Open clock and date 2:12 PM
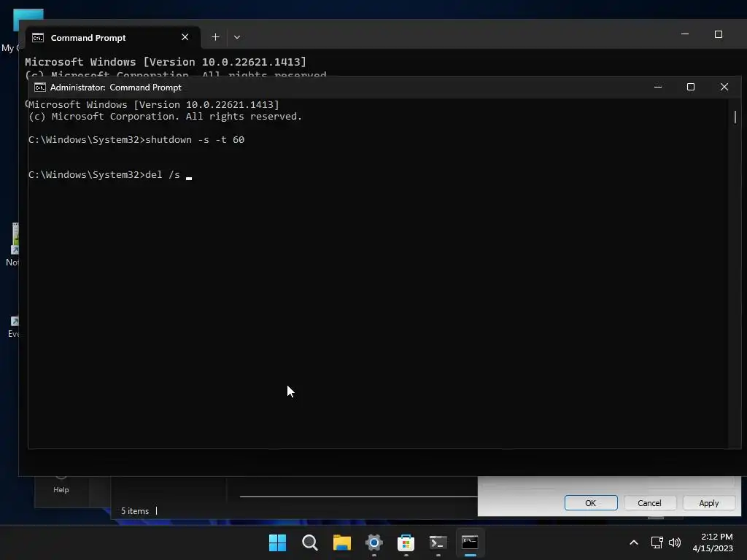This screenshot has width=747, height=560. (x=713, y=542)
